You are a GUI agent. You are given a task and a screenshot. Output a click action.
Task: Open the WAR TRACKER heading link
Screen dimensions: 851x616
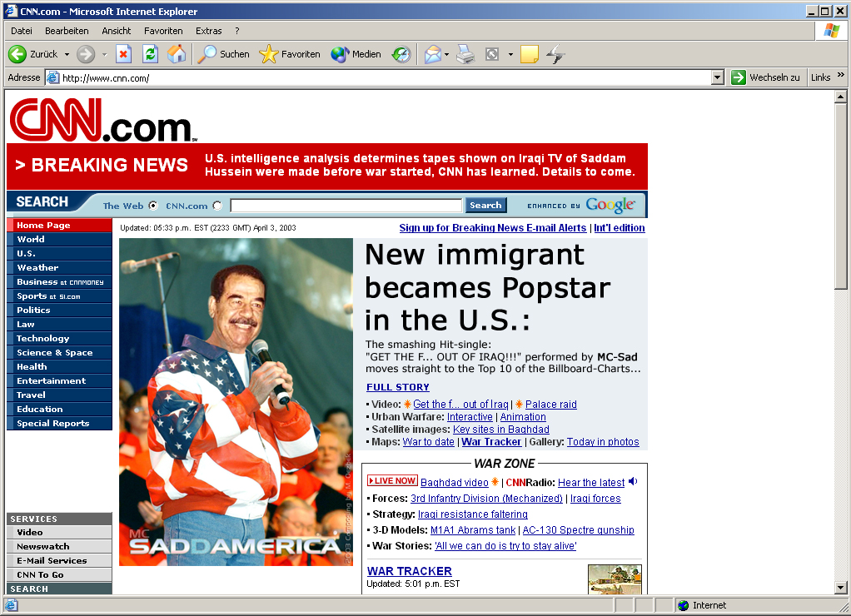point(409,571)
